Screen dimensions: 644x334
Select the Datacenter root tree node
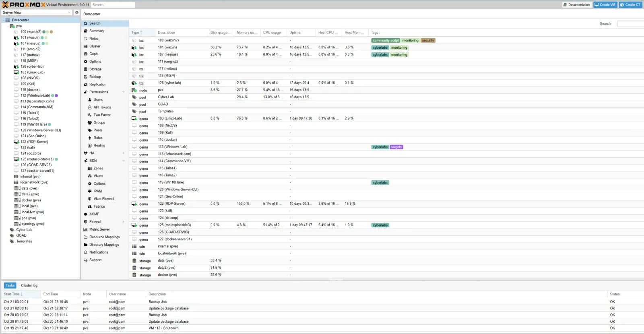click(20, 20)
